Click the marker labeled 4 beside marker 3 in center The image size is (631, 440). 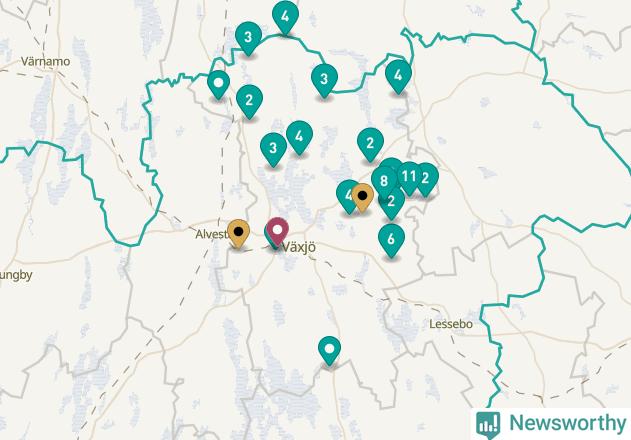(299, 138)
